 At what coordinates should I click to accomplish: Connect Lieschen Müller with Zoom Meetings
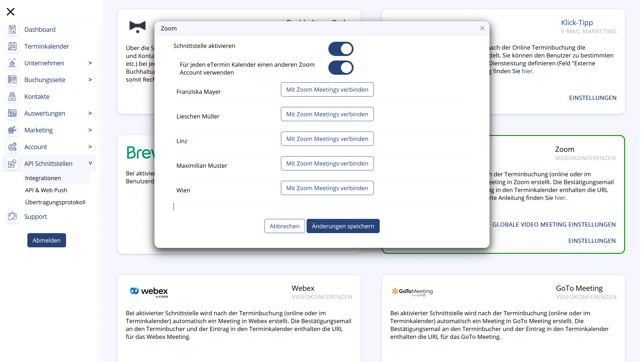[x=327, y=114]
